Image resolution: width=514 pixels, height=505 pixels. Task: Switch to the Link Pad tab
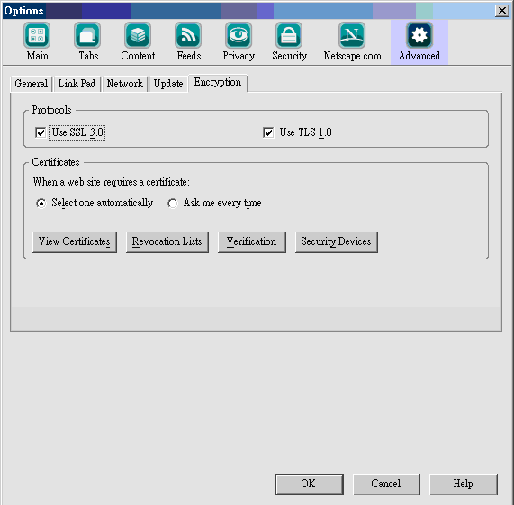(77, 83)
